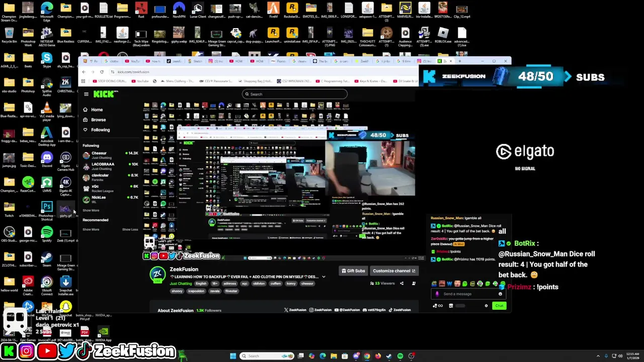The image size is (644, 362).
Task: Click Customize channel button
Action: (394, 270)
